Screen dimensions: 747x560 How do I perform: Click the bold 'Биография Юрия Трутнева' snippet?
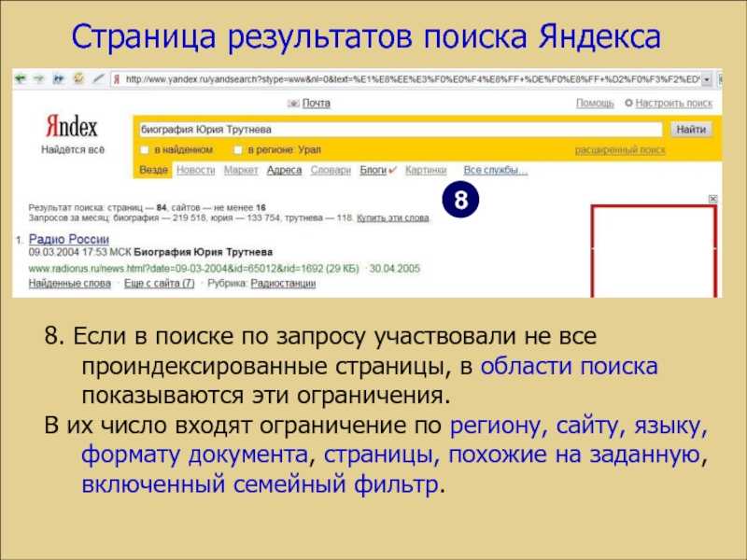click(203, 252)
